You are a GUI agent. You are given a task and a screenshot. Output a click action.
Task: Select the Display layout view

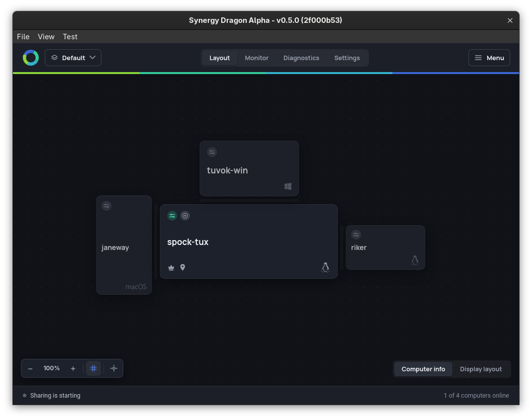click(x=481, y=369)
